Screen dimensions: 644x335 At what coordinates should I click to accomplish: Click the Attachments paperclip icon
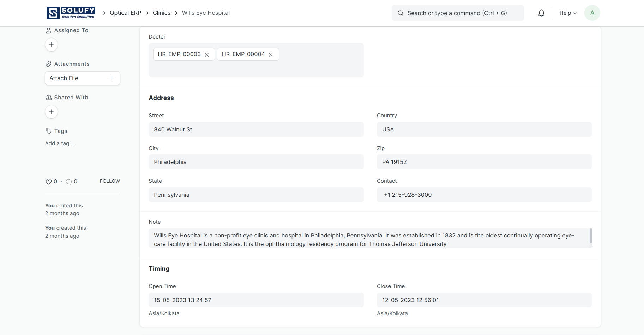click(48, 64)
